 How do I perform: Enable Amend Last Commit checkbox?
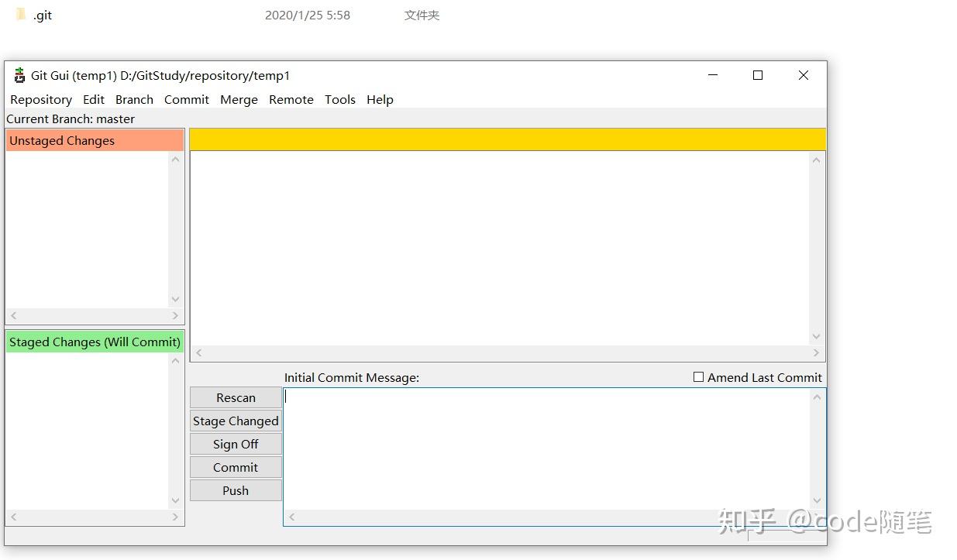(698, 377)
